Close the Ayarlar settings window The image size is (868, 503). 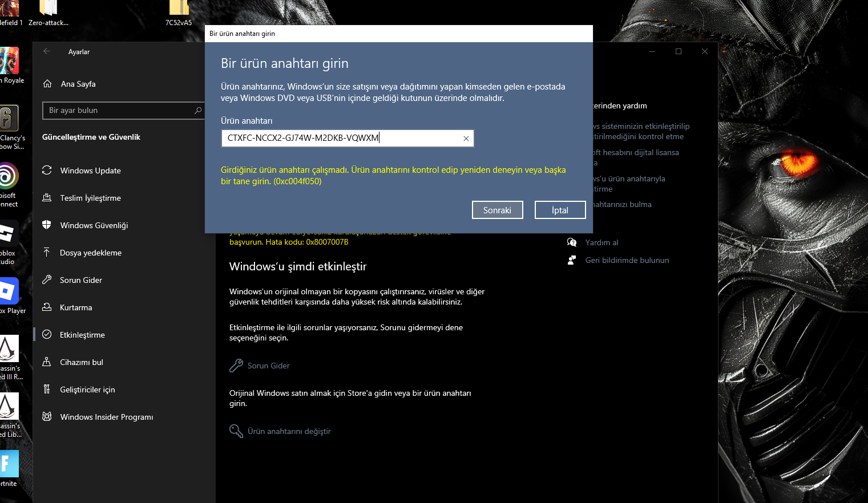(x=705, y=51)
